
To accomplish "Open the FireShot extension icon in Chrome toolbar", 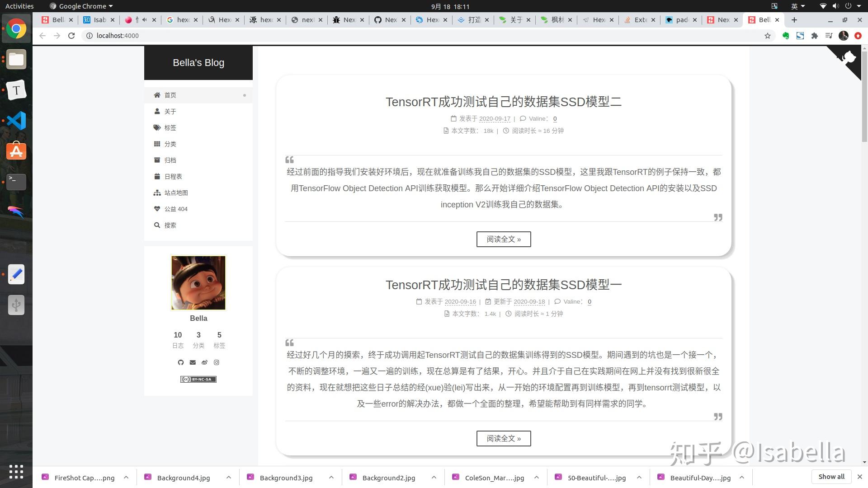I will tap(800, 35).
